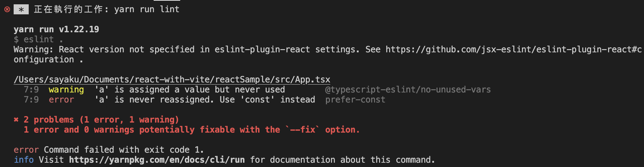Open the eslint-plugin-react GitHub link

click(513, 49)
